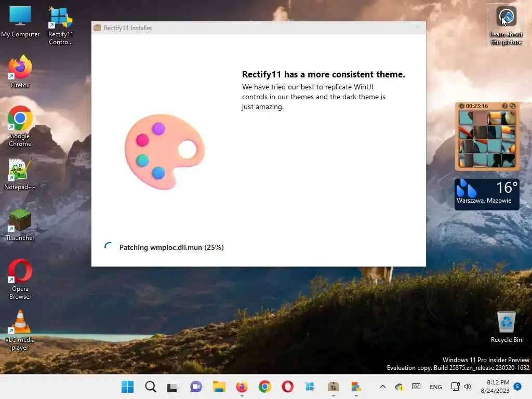Click the raindrops weather icon in the gadget
Image resolution: width=532 pixels, height=399 pixels.
click(466, 188)
